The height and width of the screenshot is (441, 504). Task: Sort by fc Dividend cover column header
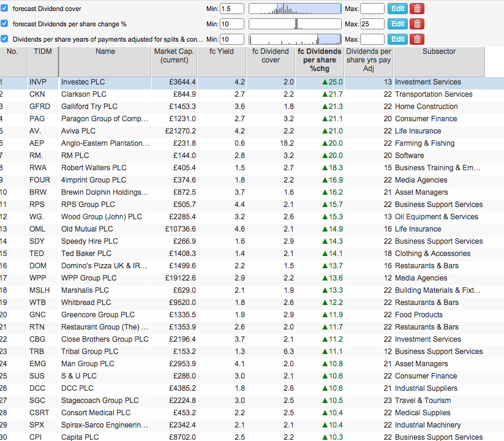271,62
